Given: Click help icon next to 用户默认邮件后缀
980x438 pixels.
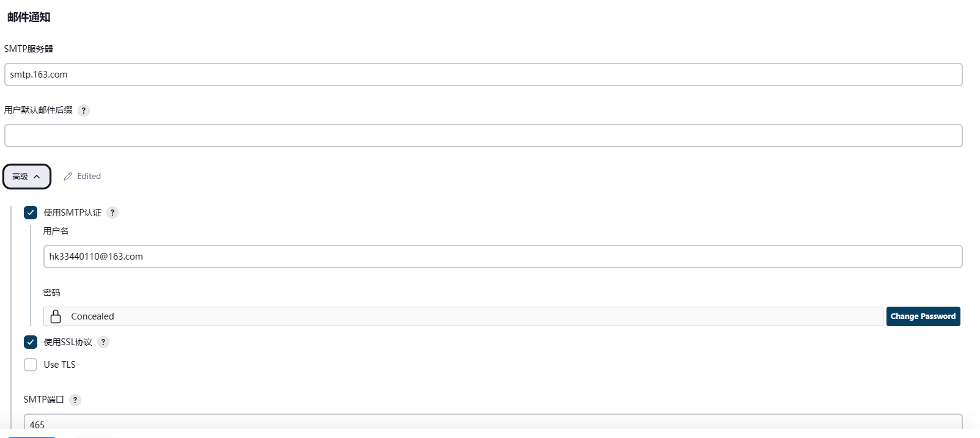Looking at the screenshot, I should click(x=84, y=111).
